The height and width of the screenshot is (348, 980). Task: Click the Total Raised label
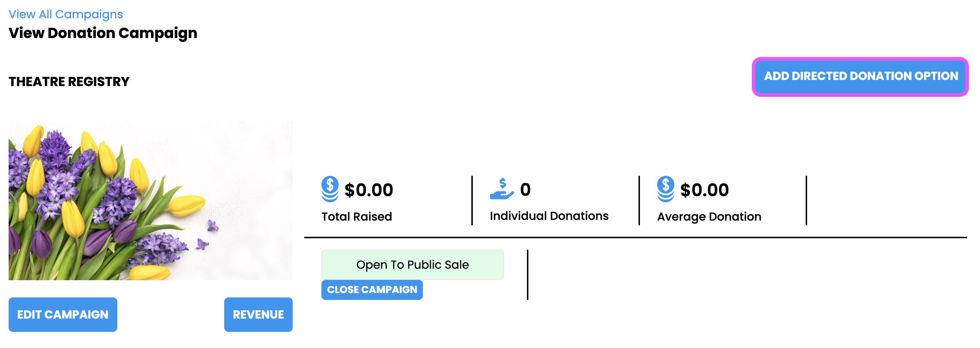(357, 216)
